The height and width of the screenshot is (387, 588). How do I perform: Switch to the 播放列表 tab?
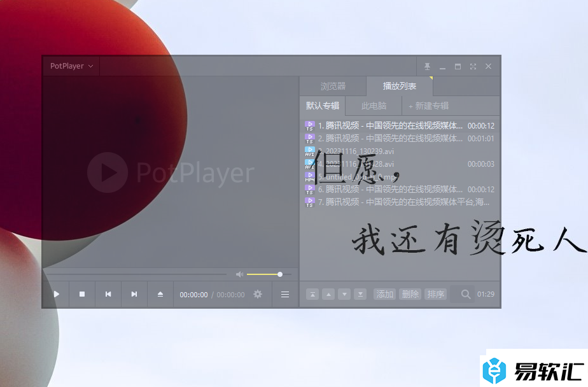click(x=400, y=87)
